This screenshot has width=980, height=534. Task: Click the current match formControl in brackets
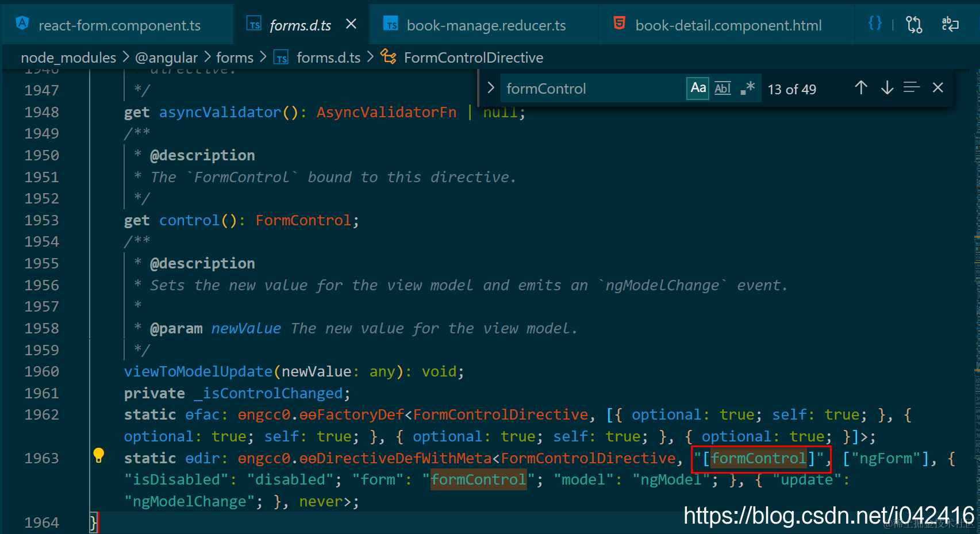coord(759,458)
